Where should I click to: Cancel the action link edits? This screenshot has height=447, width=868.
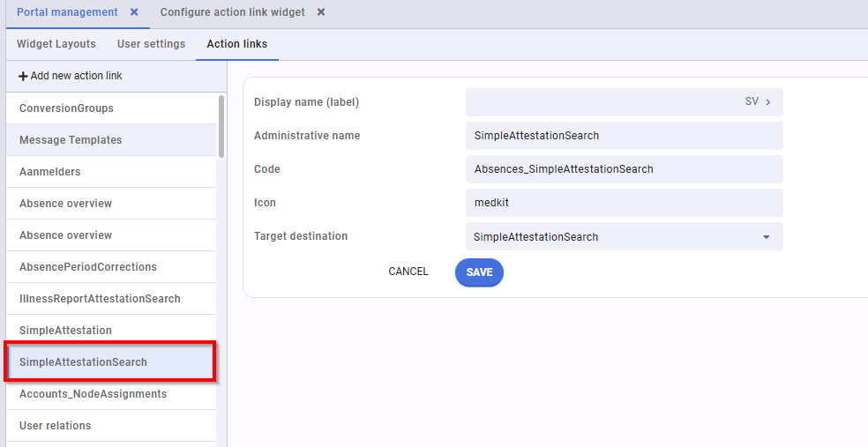tap(408, 272)
